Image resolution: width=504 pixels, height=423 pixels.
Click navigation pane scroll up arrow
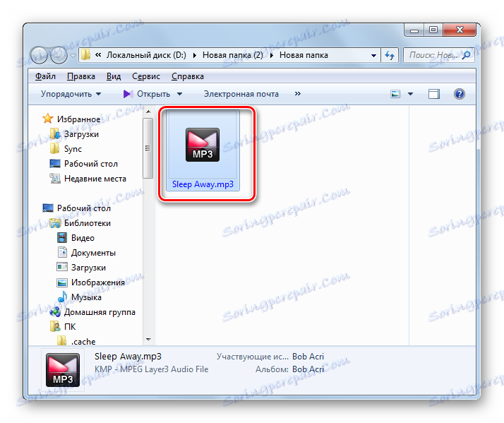pos(148,112)
